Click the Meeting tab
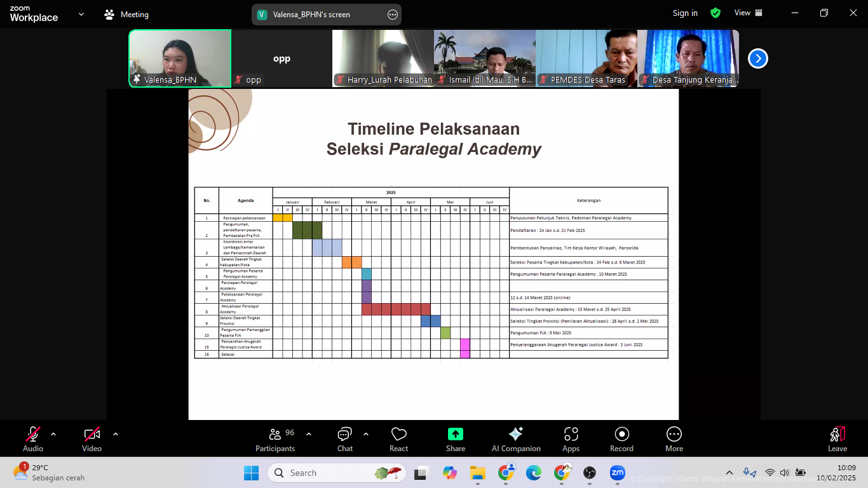The height and width of the screenshot is (488, 868). click(126, 14)
